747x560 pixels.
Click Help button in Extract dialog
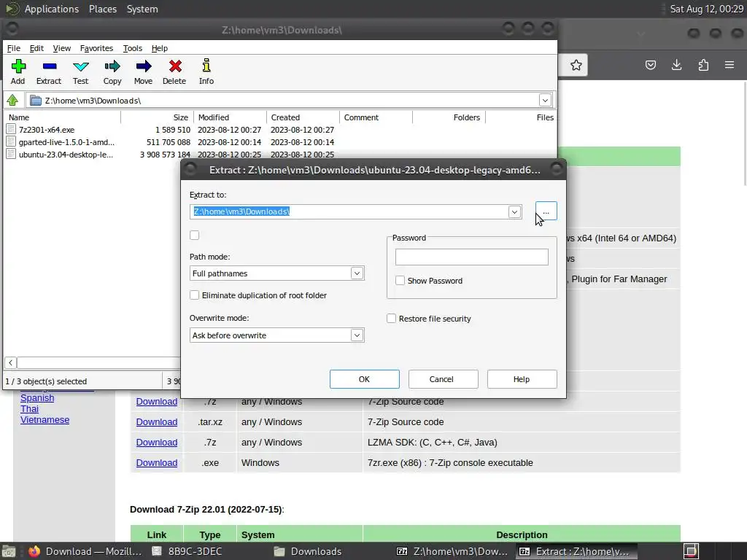(522, 379)
